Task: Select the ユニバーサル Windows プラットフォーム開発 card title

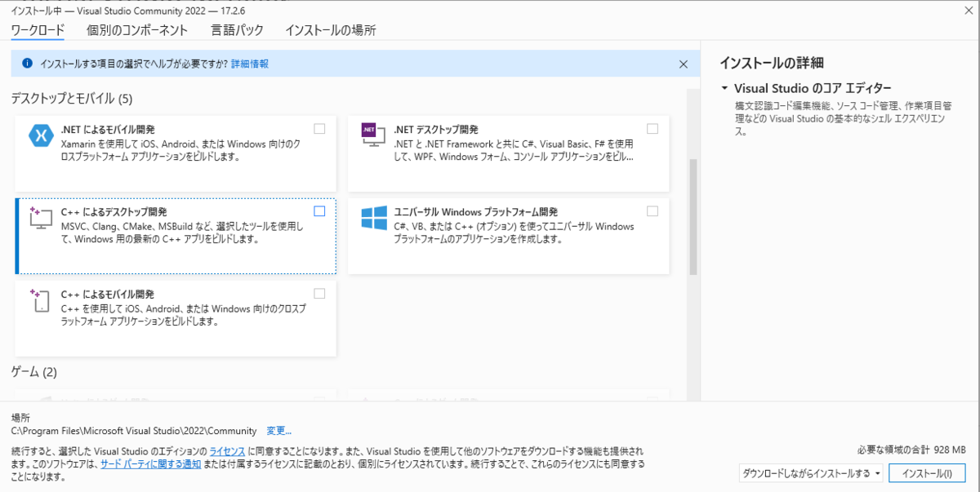Action: point(476,212)
